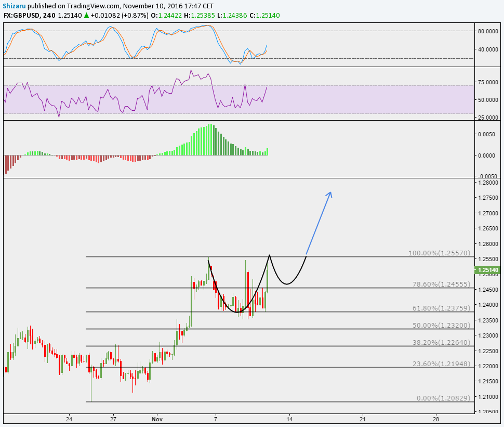The width and height of the screenshot is (504, 427).
Task: Click the 24 date axis label
Action: click(69, 419)
